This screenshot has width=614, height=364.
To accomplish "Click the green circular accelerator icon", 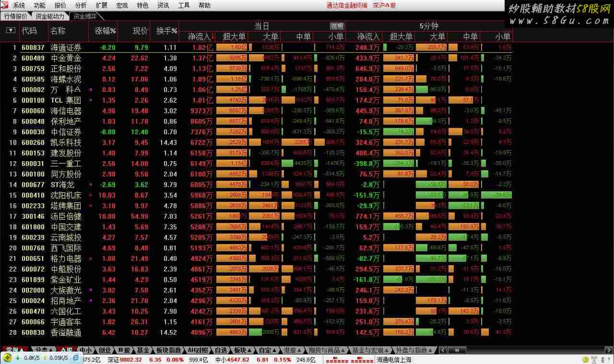I will coord(7,358).
